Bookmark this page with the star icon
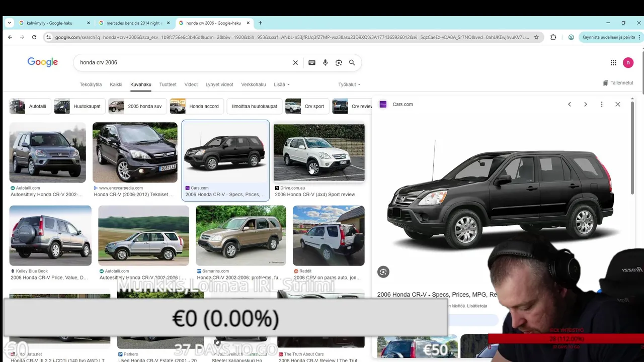Screen dimensions: 644x362 (x=536, y=37)
